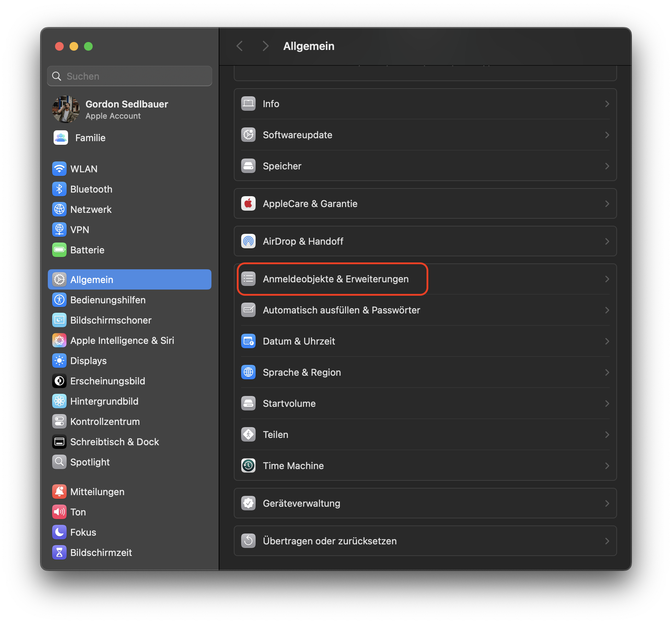The height and width of the screenshot is (624, 672).
Task: Select the Bedienungshilfen icon
Action: pos(59,300)
